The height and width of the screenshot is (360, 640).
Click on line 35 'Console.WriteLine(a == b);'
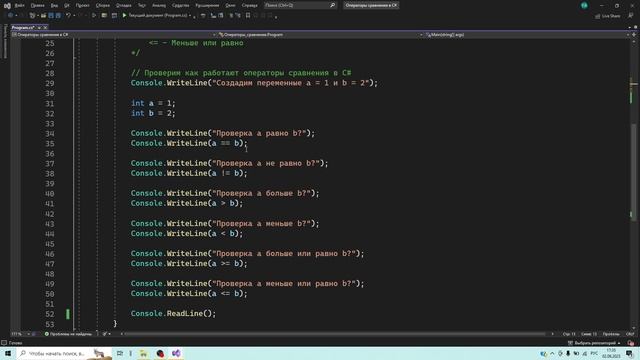189,143
